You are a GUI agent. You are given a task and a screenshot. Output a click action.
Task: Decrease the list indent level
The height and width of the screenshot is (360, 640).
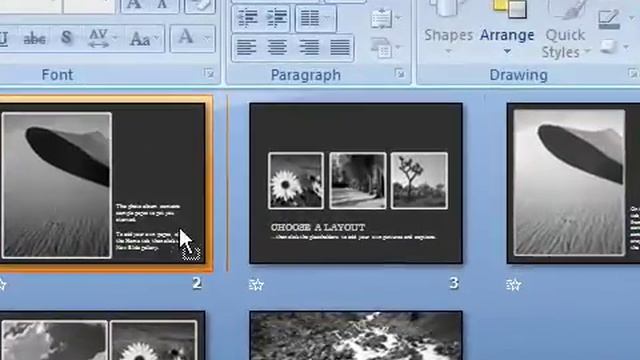pyautogui.click(x=247, y=18)
